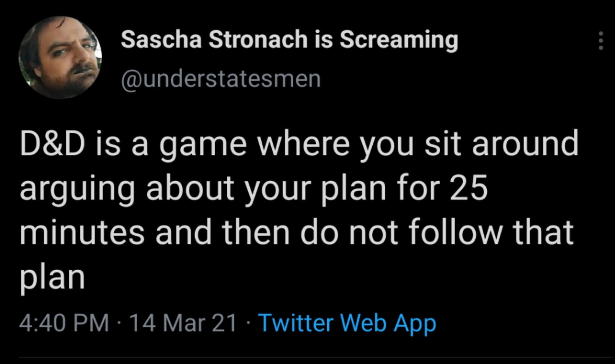Click the "14 Mar 21" date
The width and height of the screenshot is (615, 364).
[183, 323]
